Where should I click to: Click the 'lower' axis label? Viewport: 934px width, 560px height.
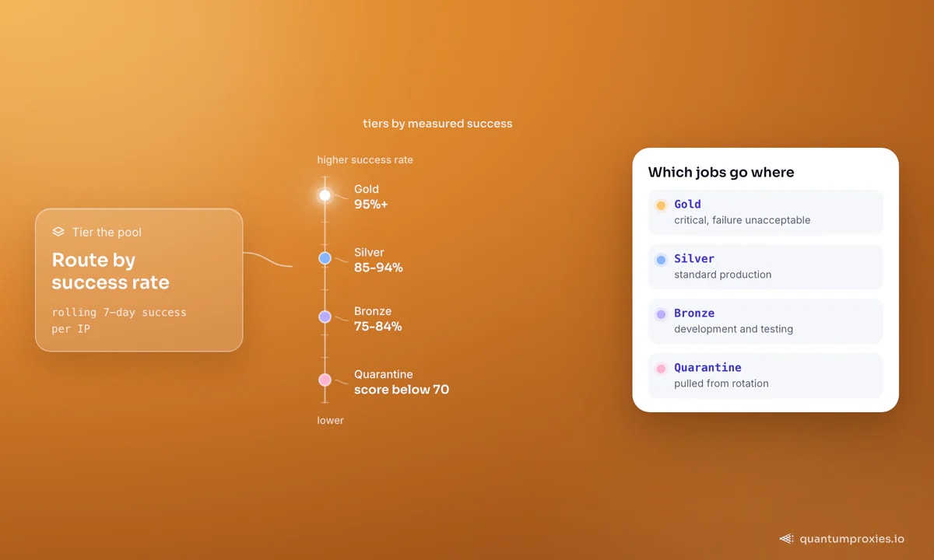tap(330, 420)
